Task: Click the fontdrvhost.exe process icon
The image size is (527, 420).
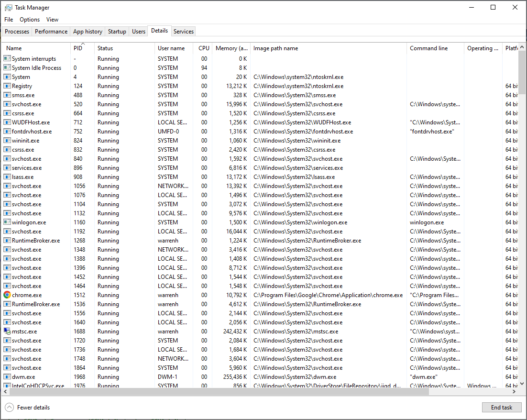Action: point(7,131)
